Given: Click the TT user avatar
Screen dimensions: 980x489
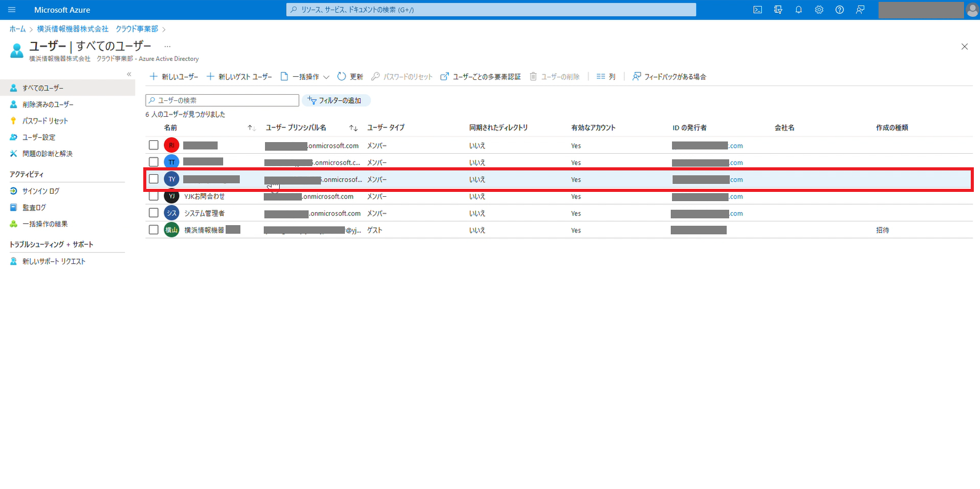Looking at the screenshot, I should coord(172,162).
